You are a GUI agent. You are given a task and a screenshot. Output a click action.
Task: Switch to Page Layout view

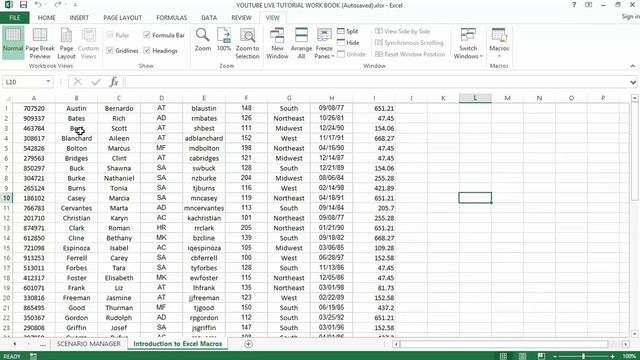click(x=66, y=43)
